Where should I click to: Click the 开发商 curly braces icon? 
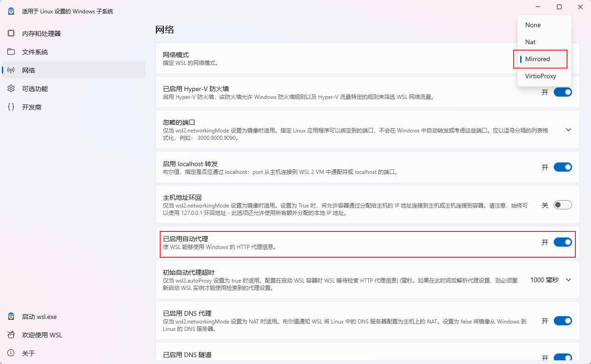point(11,107)
